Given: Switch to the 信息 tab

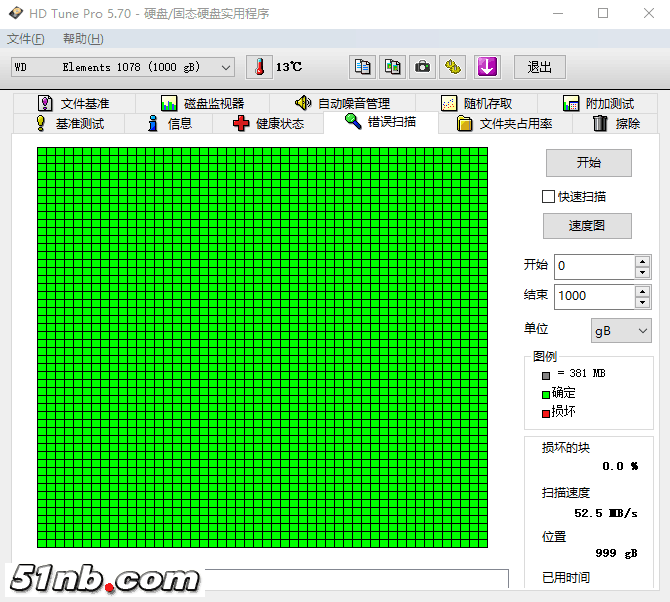Looking at the screenshot, I should pyautogui.click(x=169, y=123).
